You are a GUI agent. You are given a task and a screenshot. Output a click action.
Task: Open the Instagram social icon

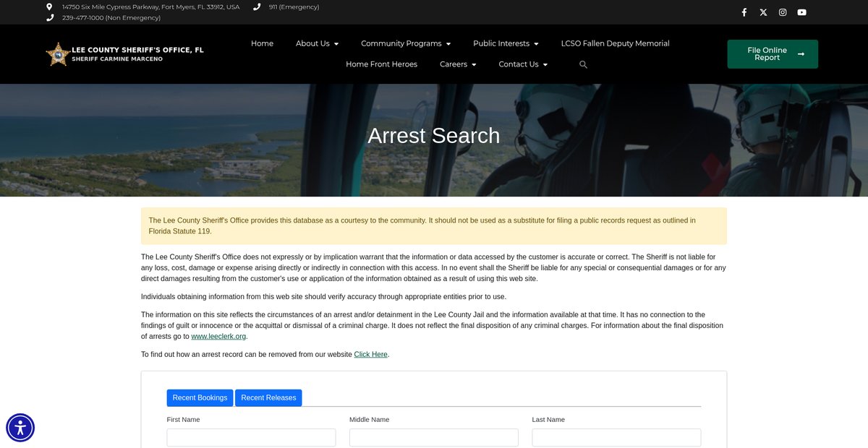click(x=783, y=12)
